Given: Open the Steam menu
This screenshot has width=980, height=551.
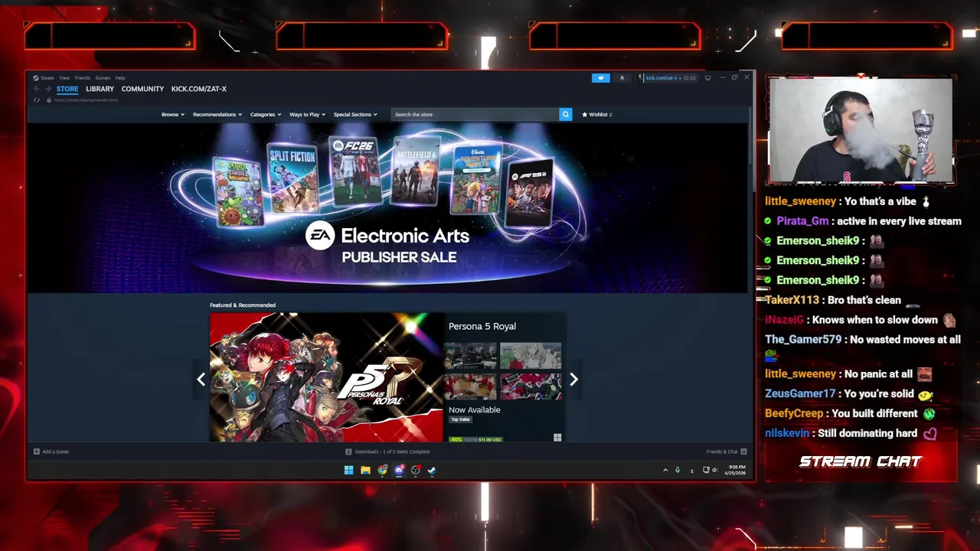Looking at the screenshot, I should (47, 77).
